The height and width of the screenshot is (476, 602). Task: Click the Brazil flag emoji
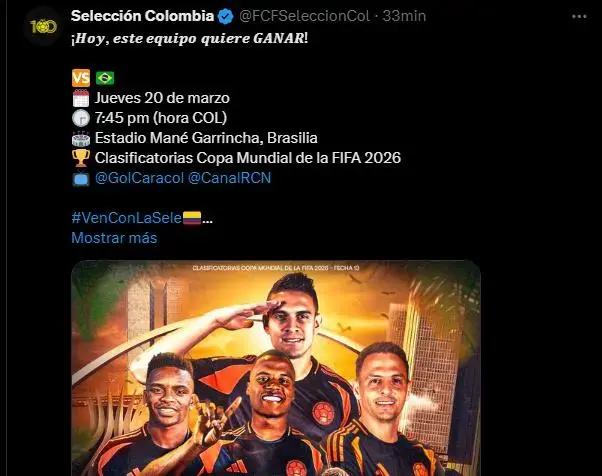105,78
